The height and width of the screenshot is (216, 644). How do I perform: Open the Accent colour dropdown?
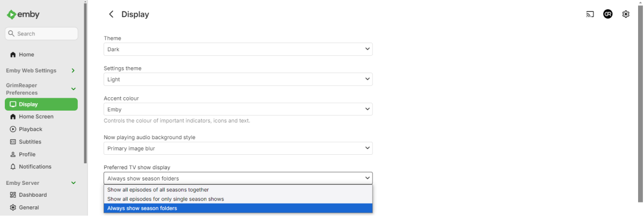(238, 110)
